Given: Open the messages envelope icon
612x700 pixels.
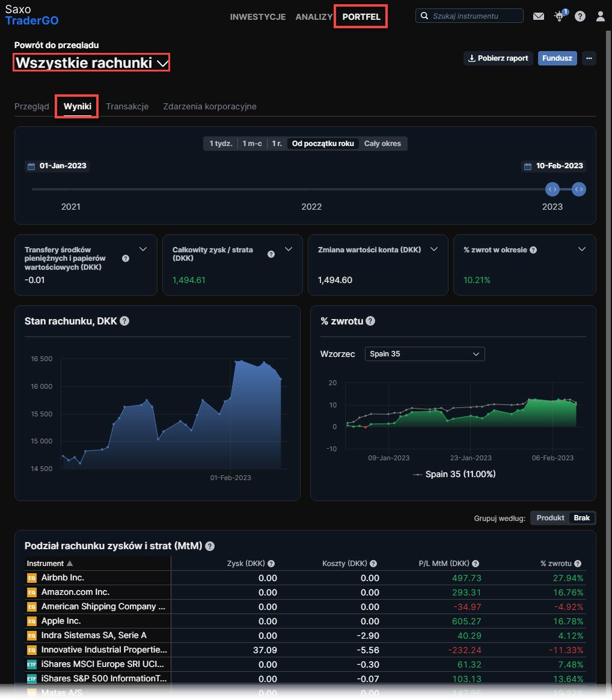Looking at the screenshot, I should pos(538,16).
